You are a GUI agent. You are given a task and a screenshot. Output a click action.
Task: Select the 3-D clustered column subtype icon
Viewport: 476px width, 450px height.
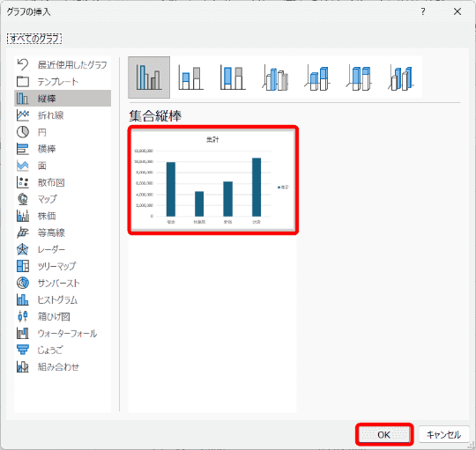click(x=275, y=77)
